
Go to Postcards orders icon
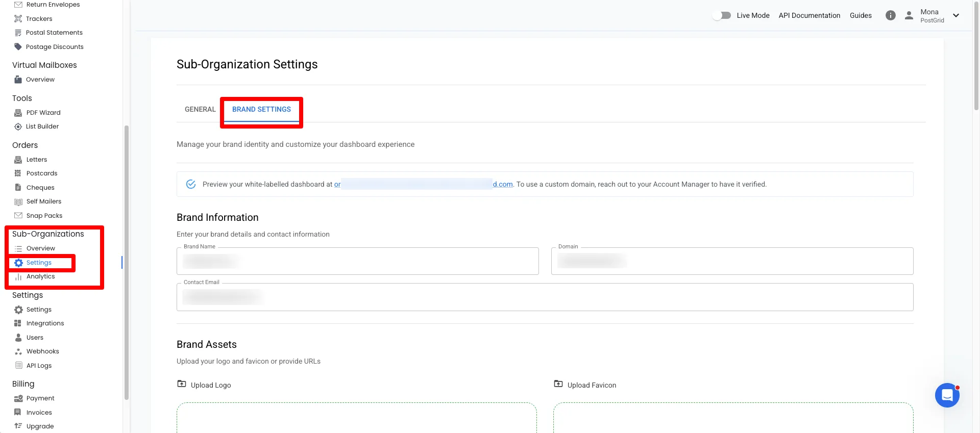18,173
